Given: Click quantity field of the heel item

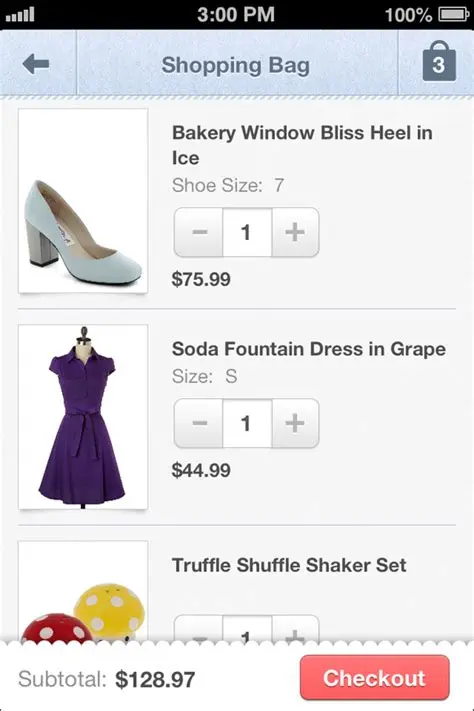Looking at the screenshot, I should 247,233.
